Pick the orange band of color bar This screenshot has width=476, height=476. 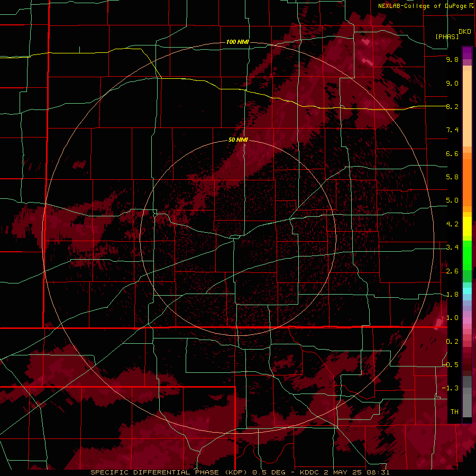[467, 182]
